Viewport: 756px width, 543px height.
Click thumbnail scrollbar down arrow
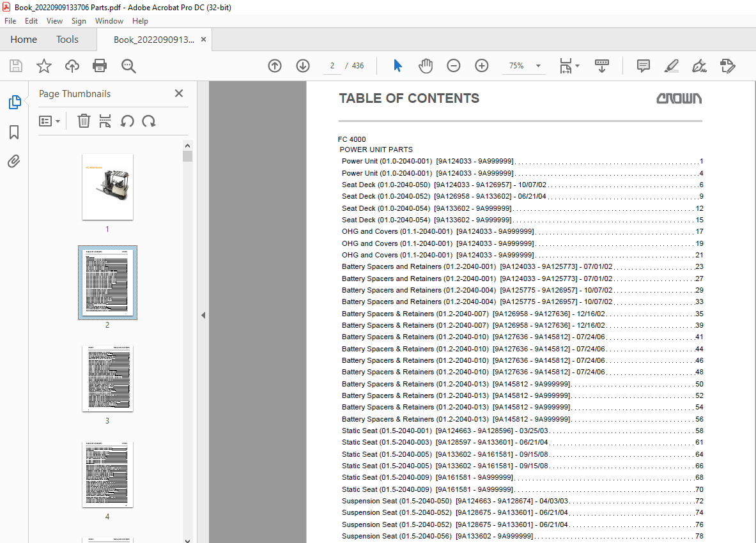pos(187,540)
